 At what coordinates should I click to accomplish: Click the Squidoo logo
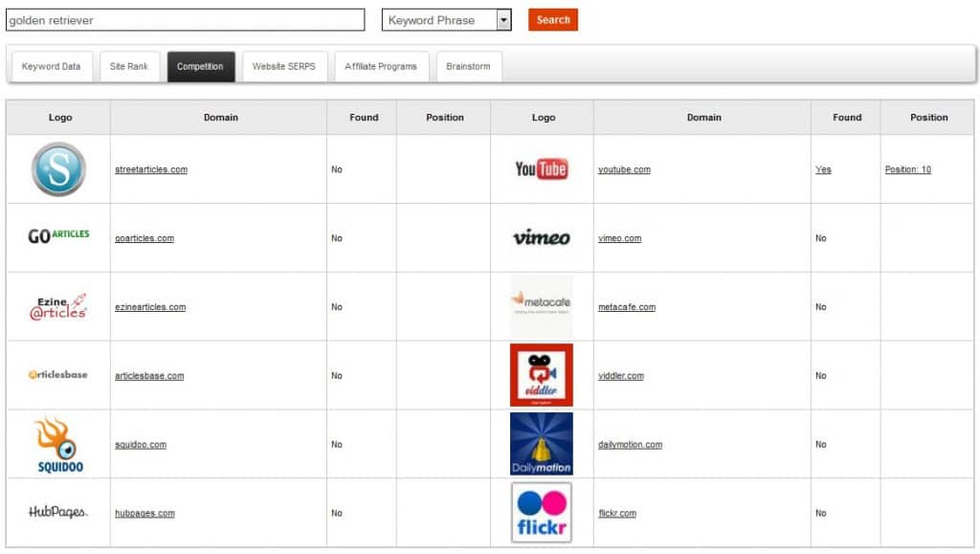[59, 445]
